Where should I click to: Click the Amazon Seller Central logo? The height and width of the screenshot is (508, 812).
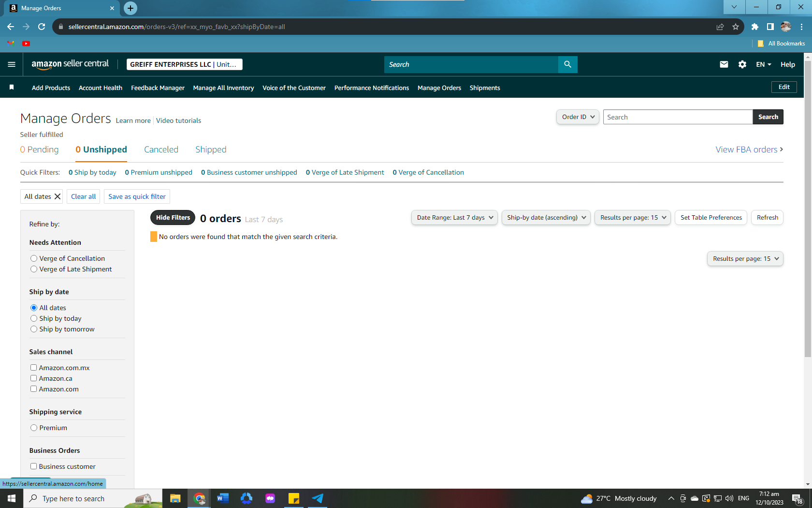70,64
